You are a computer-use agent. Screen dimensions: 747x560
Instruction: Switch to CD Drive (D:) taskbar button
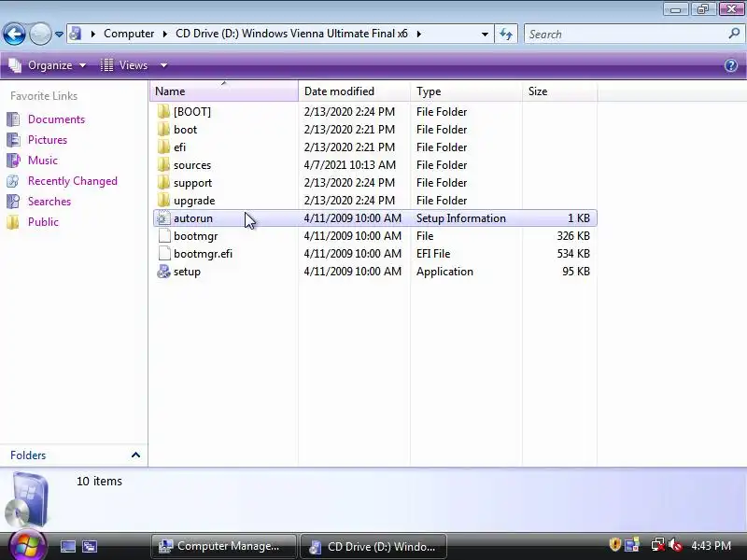(373, 546)
